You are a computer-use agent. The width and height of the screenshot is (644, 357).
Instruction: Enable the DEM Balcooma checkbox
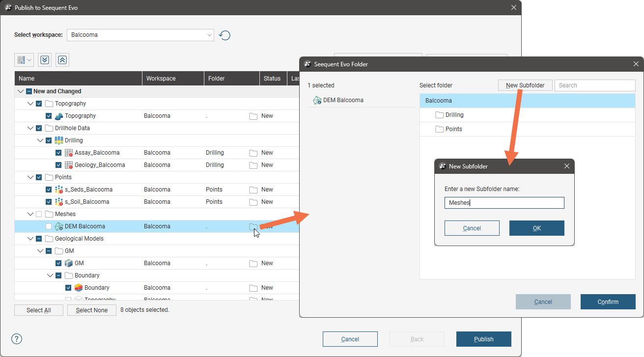[49, 226]
